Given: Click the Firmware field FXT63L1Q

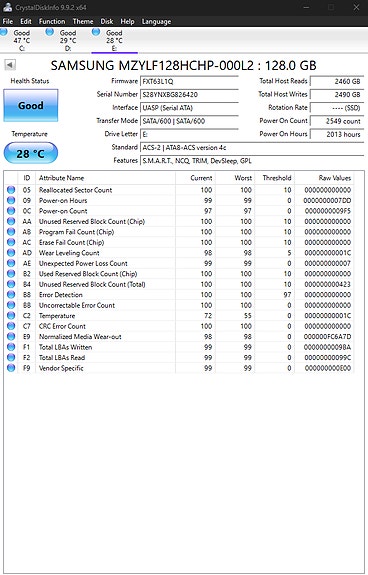Looking at the screenshot, I should click(189, 81).
